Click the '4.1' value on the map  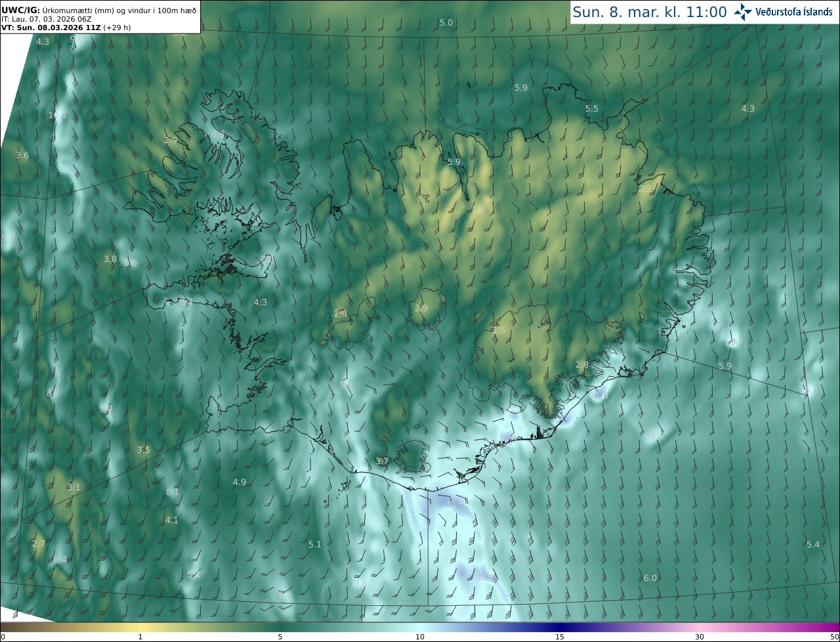pos(172,521)
